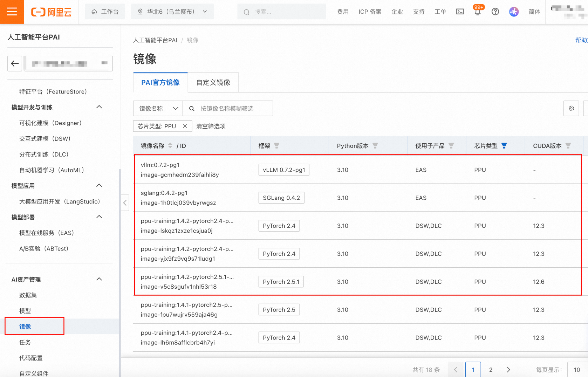Open 模型在线服务 (EAS) in sidebar

tap(47, 233)
